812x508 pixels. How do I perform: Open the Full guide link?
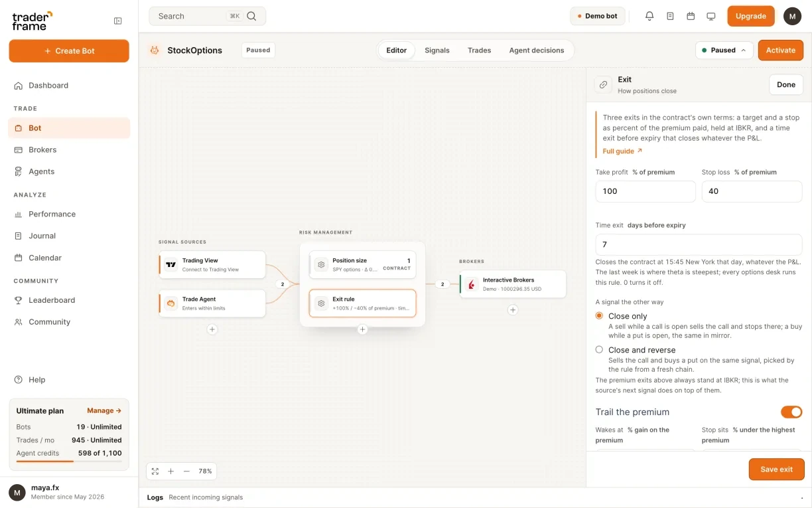[622, 151]
